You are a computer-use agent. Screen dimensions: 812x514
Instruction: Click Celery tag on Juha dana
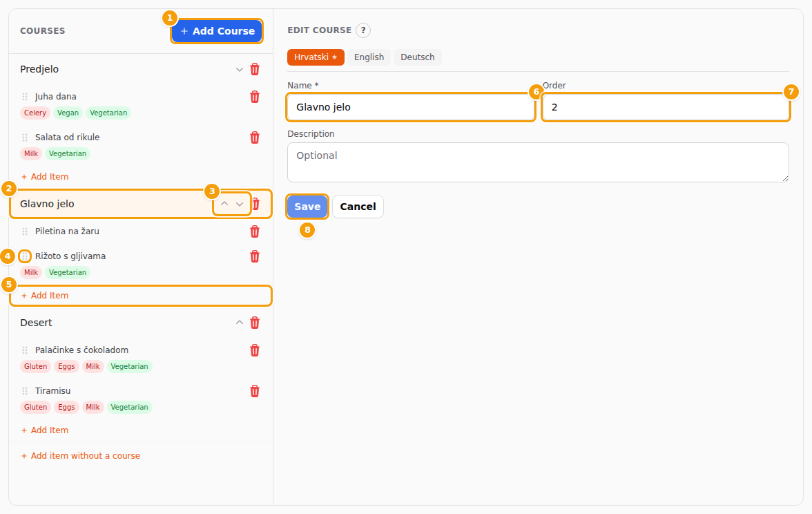pyautogui.click(x=35, y=113)
